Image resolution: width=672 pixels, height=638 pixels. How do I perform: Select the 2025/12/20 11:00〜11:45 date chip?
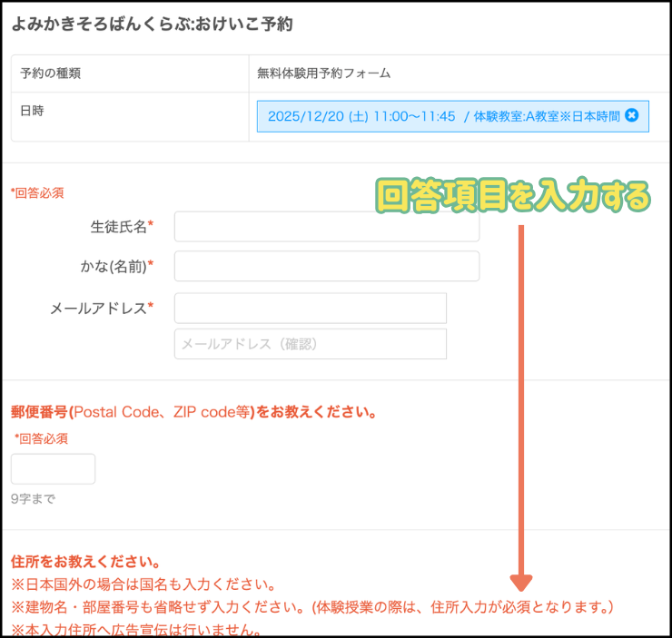443,116
